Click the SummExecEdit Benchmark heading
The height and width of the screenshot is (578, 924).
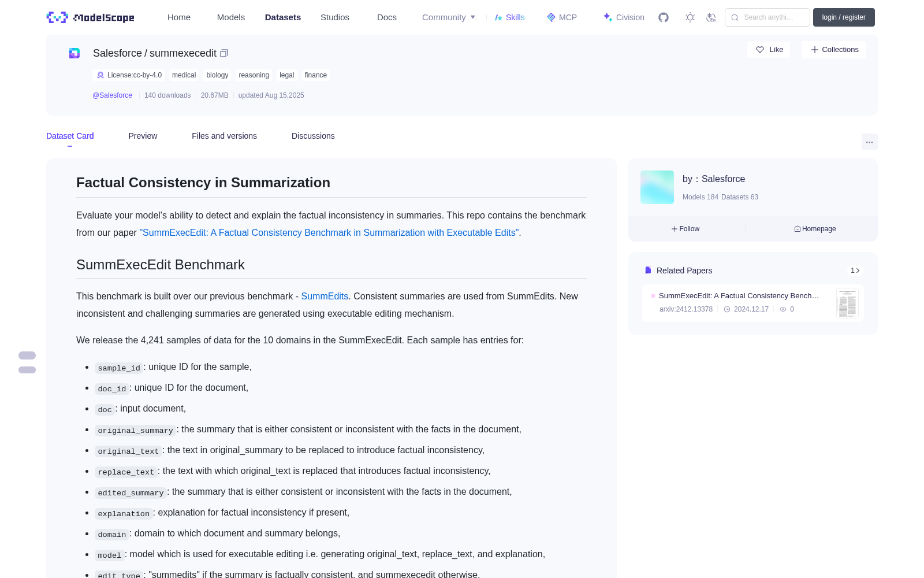click(x=161, y=265)
